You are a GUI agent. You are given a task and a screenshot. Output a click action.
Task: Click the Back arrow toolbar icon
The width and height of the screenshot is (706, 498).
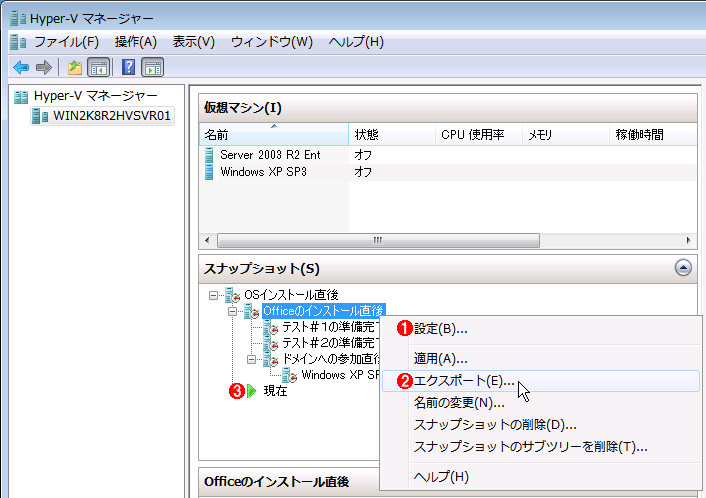(x=21, y=68)
